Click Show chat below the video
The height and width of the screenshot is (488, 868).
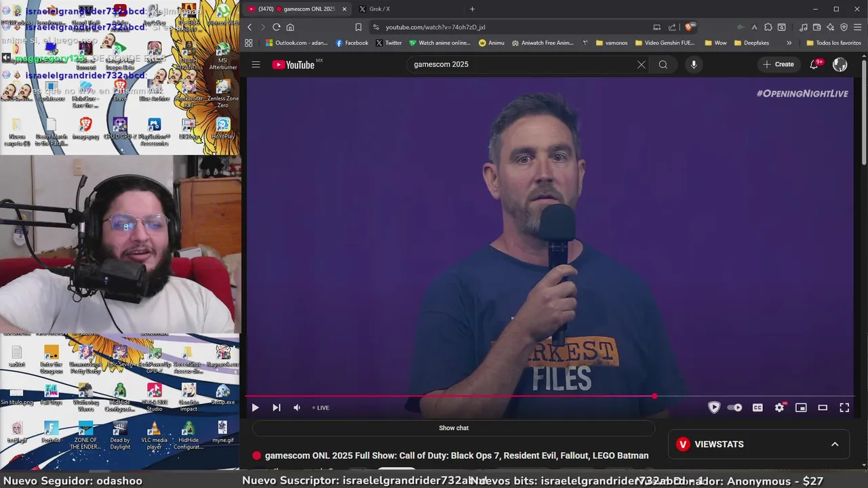454,428
